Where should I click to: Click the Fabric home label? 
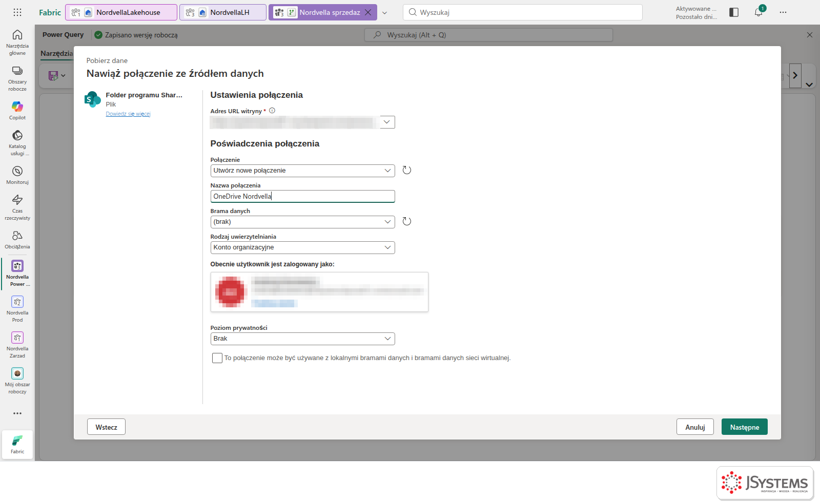(50, 12)
